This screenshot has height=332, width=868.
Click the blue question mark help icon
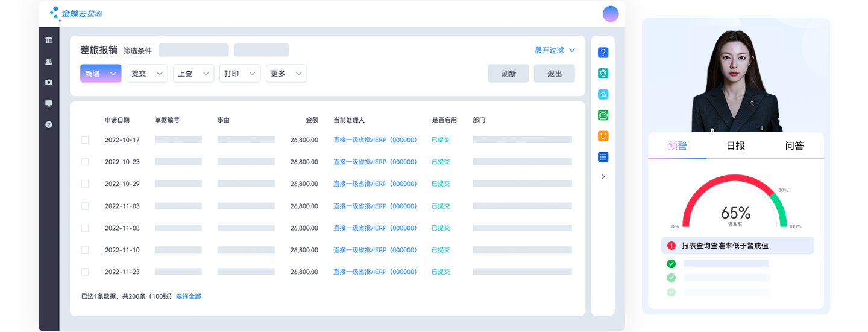coord(603,53)
